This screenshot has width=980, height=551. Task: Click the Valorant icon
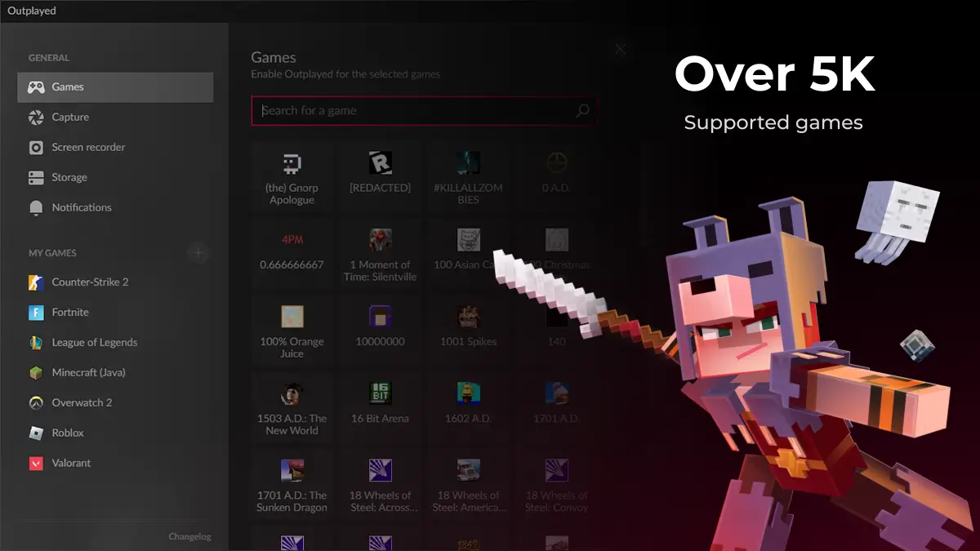coord(36,464)
